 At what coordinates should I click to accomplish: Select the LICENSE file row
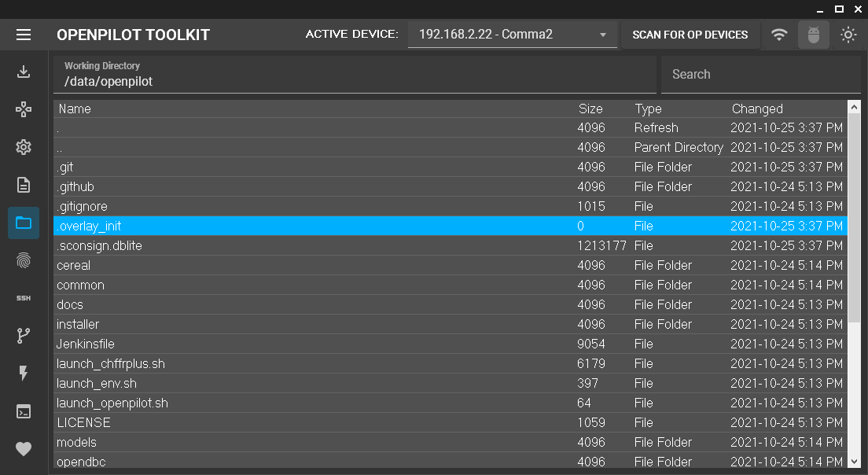[x=450, y=422]
